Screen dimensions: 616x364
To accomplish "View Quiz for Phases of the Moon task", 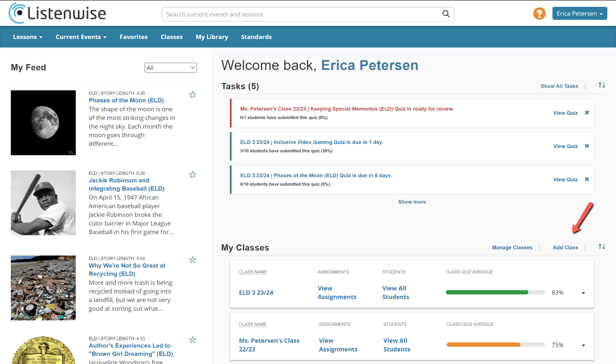I will coord(565,180).
